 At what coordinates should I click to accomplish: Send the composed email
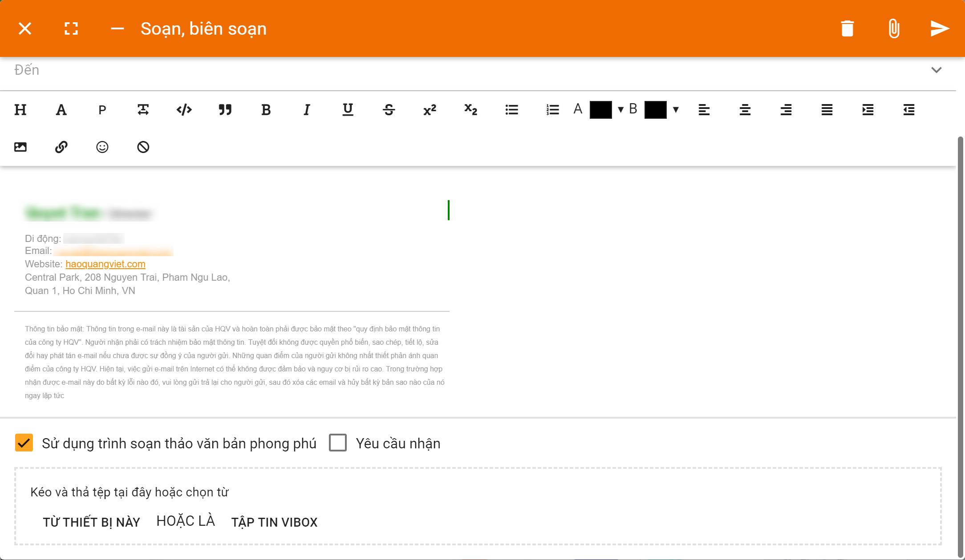[940, 28]
